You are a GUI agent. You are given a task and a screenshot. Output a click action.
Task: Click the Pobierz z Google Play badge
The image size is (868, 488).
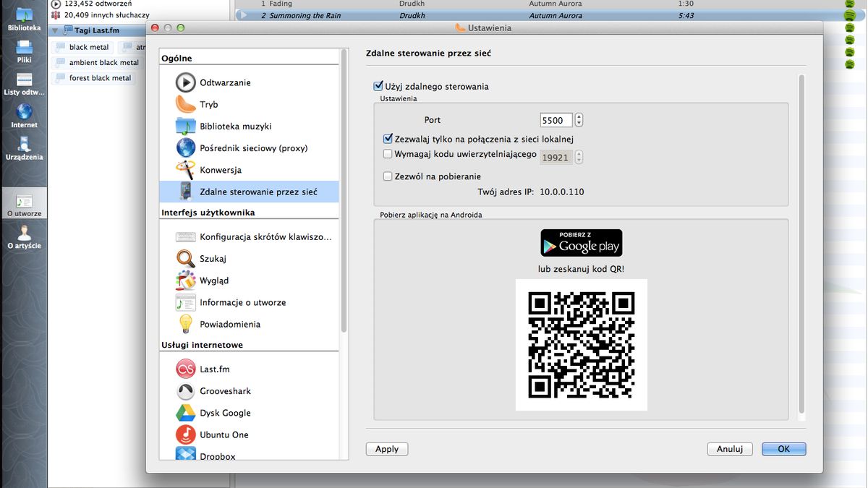pyautogui.click(x=582, y=243)
